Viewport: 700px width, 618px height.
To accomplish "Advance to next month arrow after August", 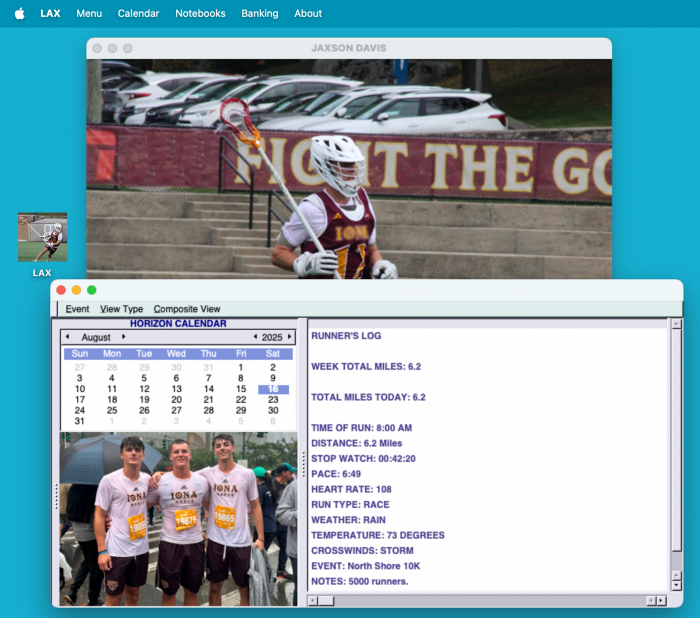I will [124, 337].
